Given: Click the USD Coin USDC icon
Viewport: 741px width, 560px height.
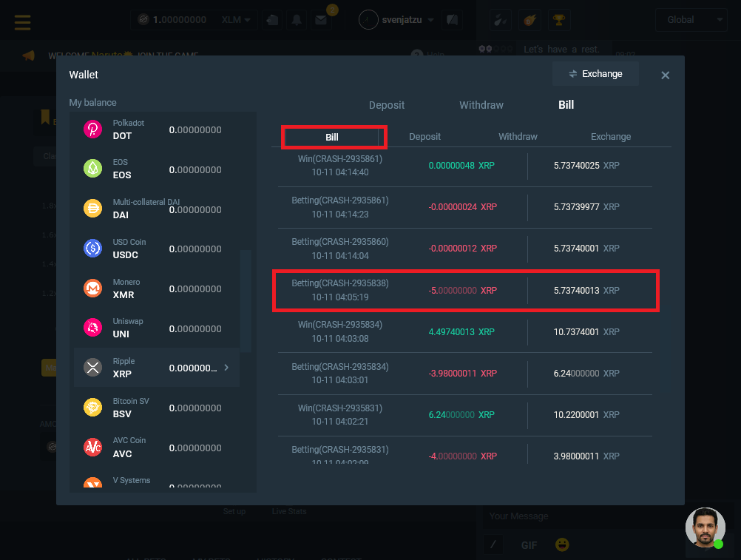Looking at the screenshot, I should click(92, 249).
